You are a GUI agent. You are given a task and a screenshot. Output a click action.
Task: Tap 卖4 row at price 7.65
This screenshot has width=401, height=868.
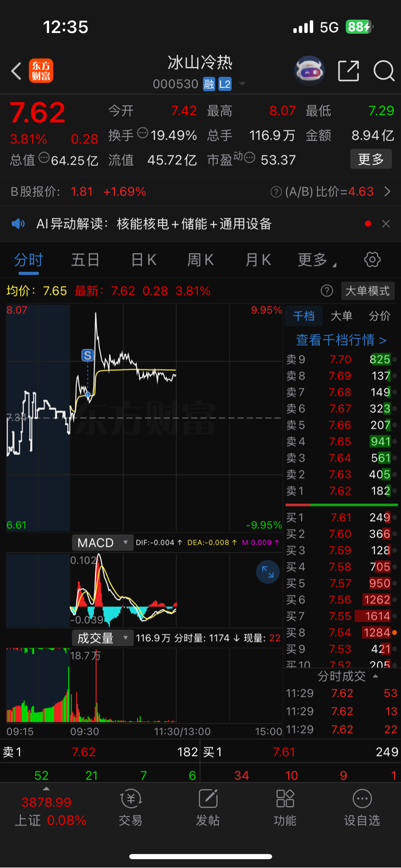pyautogui.click(x=341, y=442)
